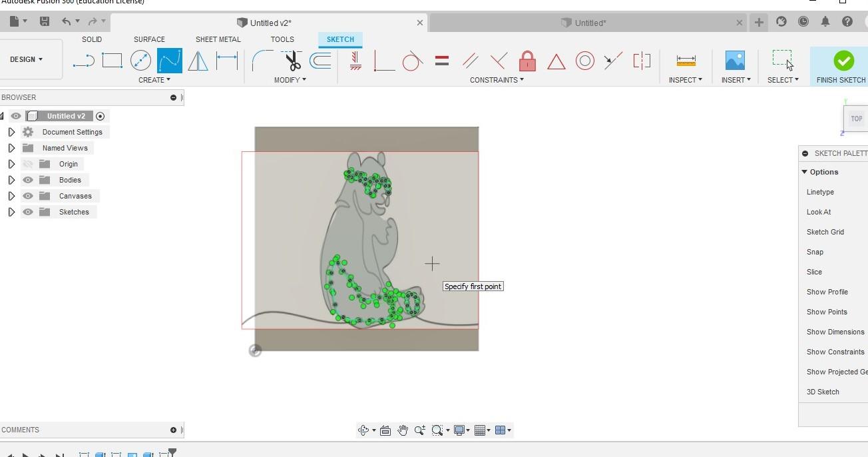Viewport: 868px width, 457px height.
Task: Click the FINISH SKETCH button
Action: click(x=841, y=66)
